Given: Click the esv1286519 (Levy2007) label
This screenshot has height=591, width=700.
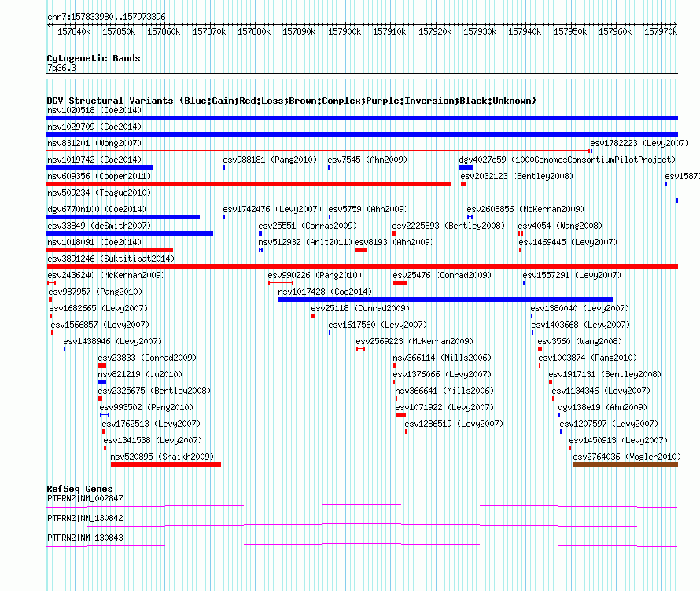Looking at the screenshot, I should point(454,424).
